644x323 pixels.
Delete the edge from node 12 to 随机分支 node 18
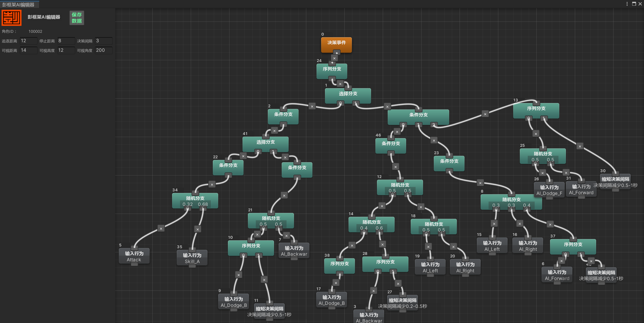pyautogui.click(x=421, y=207)
